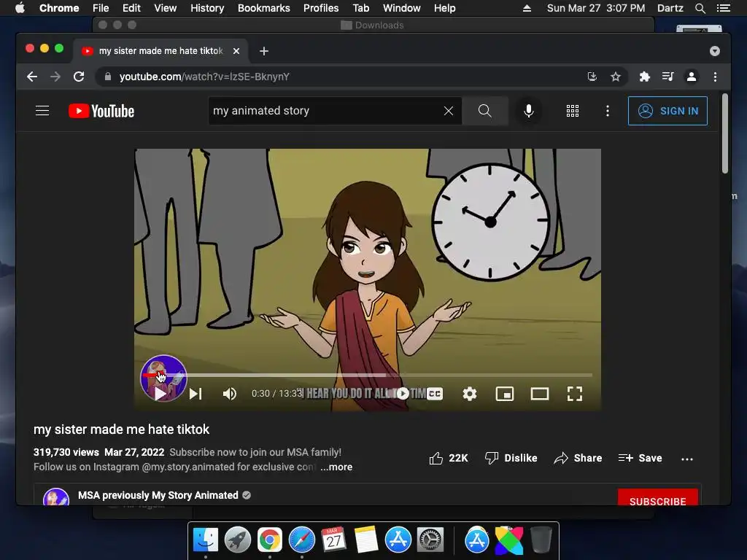This screenshot has width=747, height=560.
Task: Open Chrome three-dot menu
Action: click(x=715, y=77)
